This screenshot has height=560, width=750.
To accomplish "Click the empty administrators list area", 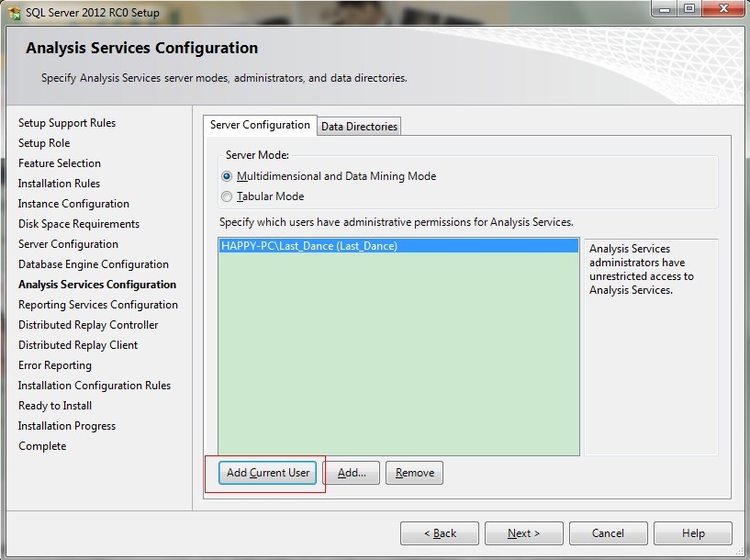I will (398, 353).
